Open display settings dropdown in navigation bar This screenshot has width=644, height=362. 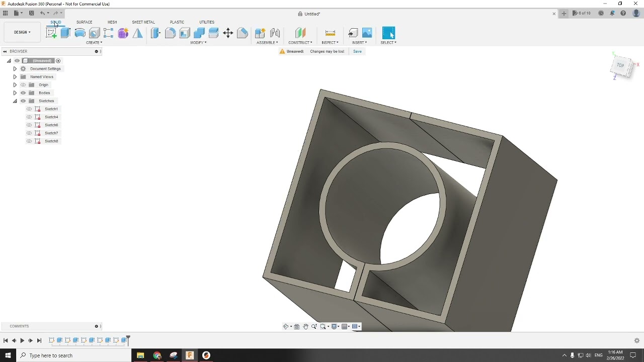click(335, 326)
